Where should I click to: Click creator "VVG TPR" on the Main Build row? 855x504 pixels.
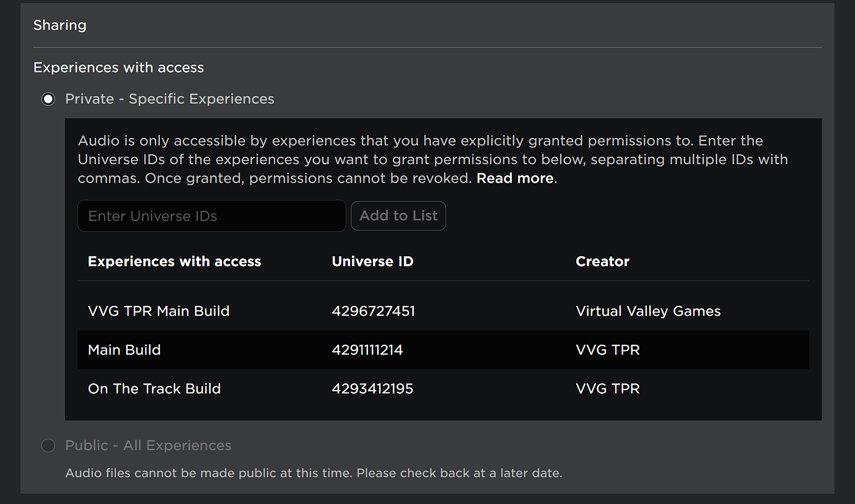(x=608, y=349)
